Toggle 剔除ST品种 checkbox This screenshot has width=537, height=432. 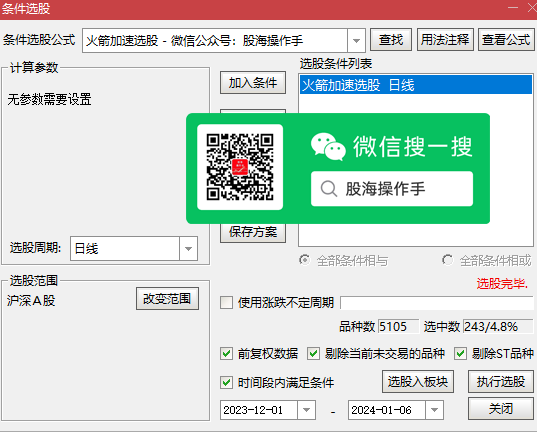[460, 353]
